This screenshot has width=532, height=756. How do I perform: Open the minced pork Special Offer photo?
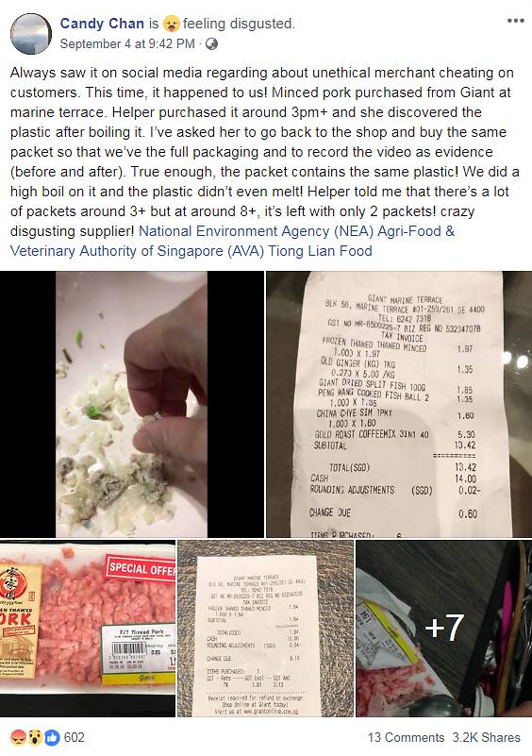click(x=87, y=629)
